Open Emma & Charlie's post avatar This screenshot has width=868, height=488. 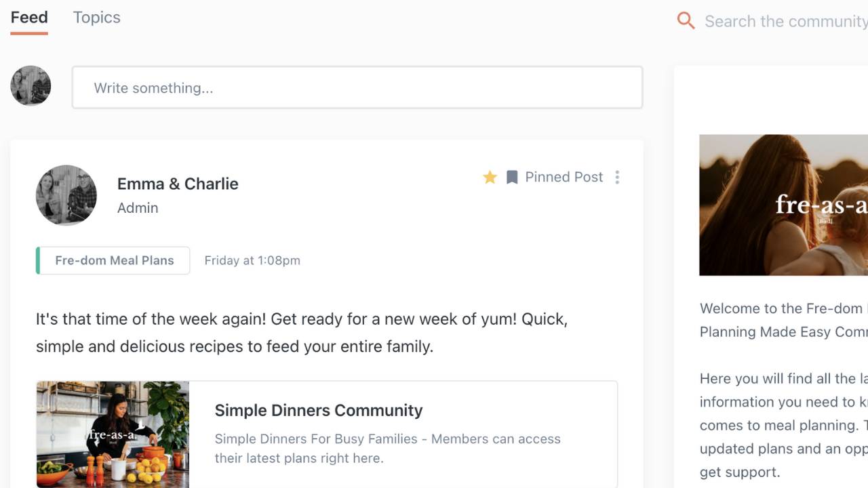tap(66, 195)
